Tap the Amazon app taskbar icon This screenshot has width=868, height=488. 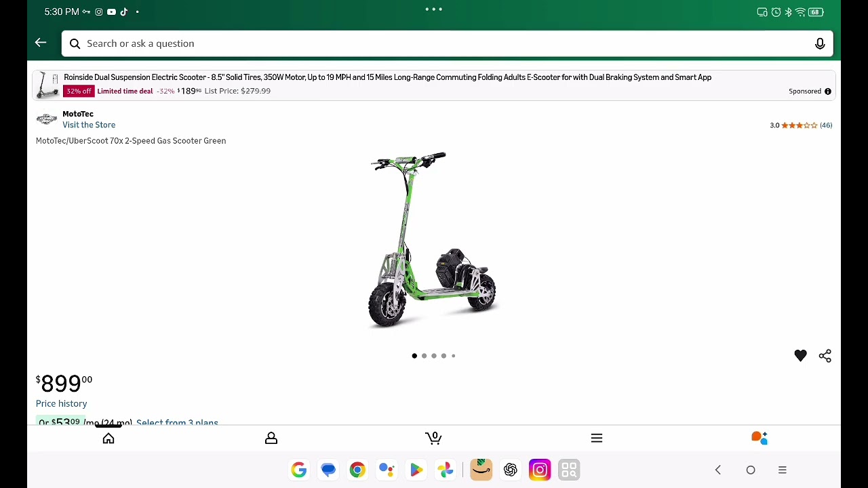pos(481,470)
